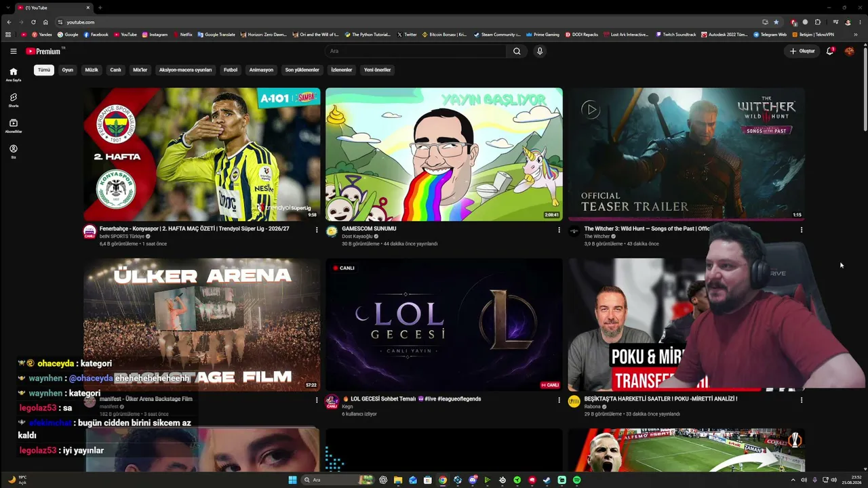Open the LOL GECESİ video options menu
Image resolution: width=868 pixels, height=488 pixels.
[x=559, y=400]
